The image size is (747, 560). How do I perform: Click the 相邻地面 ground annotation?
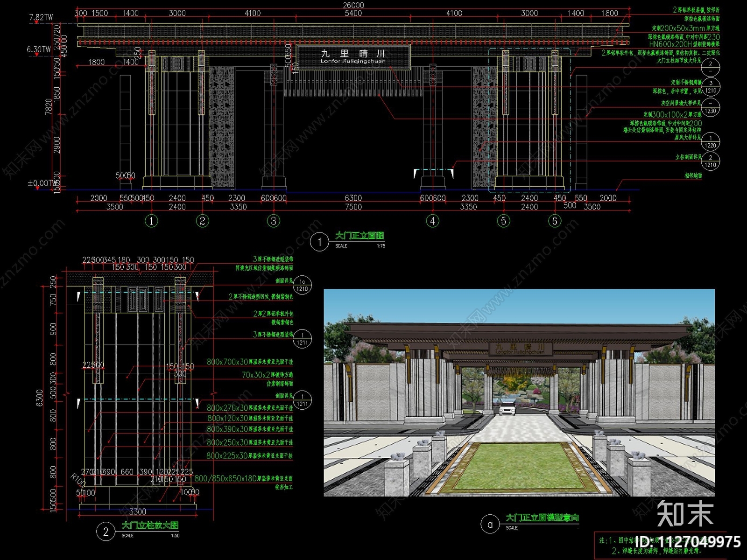point(693,175)
